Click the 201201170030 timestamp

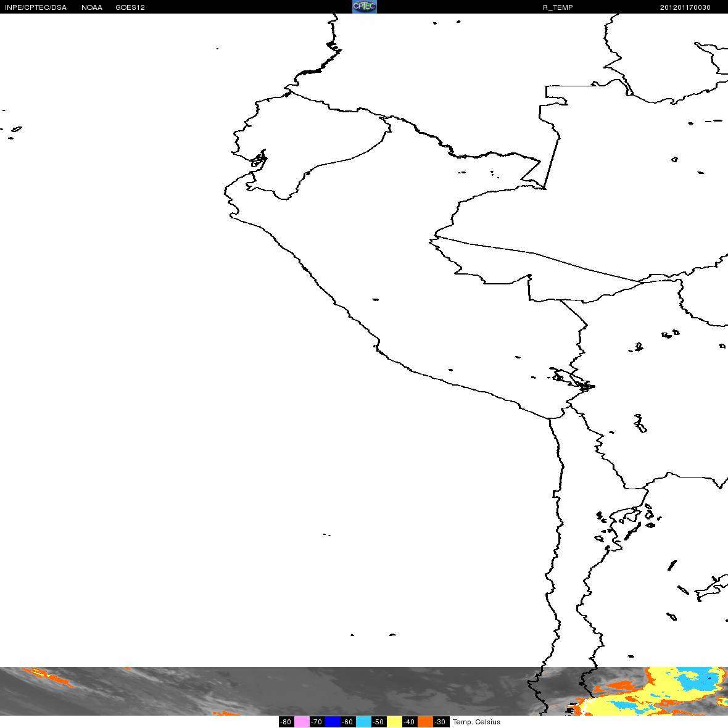[685, 7]
